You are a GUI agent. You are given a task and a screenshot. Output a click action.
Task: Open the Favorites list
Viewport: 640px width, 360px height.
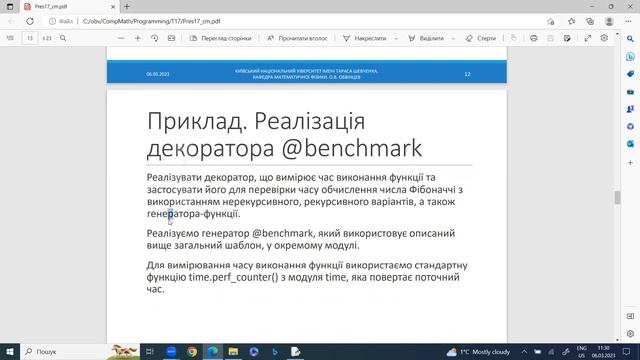click(571, 21)
